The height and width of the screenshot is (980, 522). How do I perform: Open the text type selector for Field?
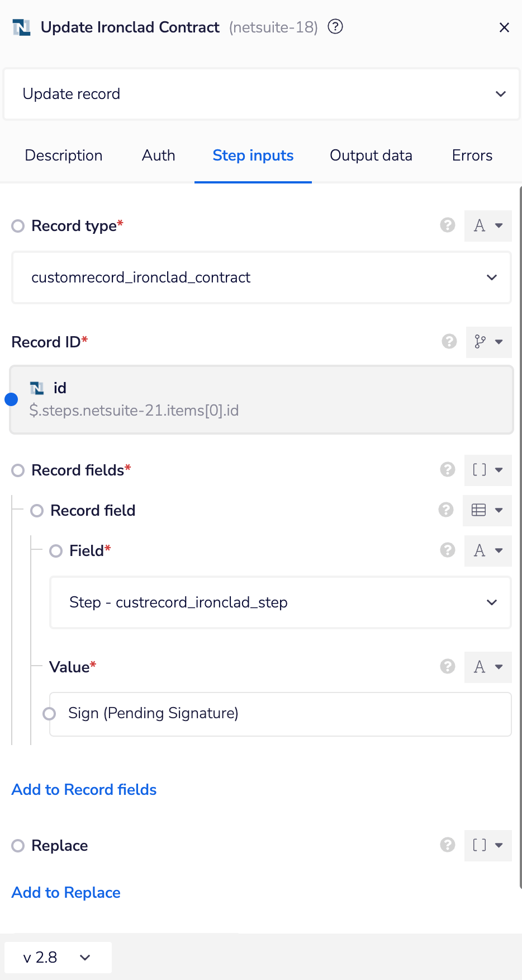tap(487, 550)
